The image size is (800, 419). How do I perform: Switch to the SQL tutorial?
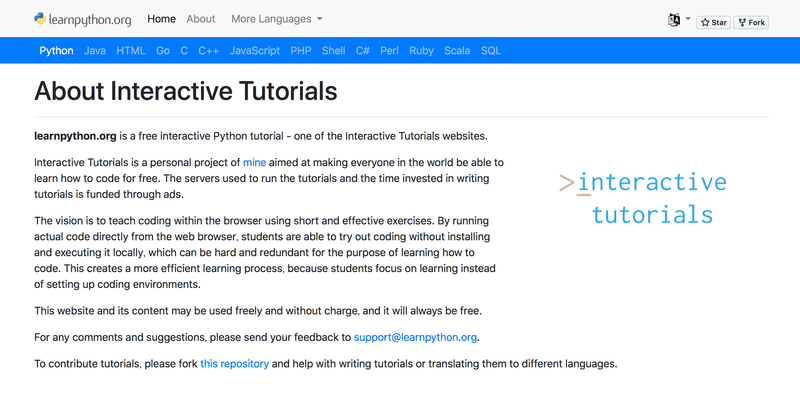click(490, 51)
